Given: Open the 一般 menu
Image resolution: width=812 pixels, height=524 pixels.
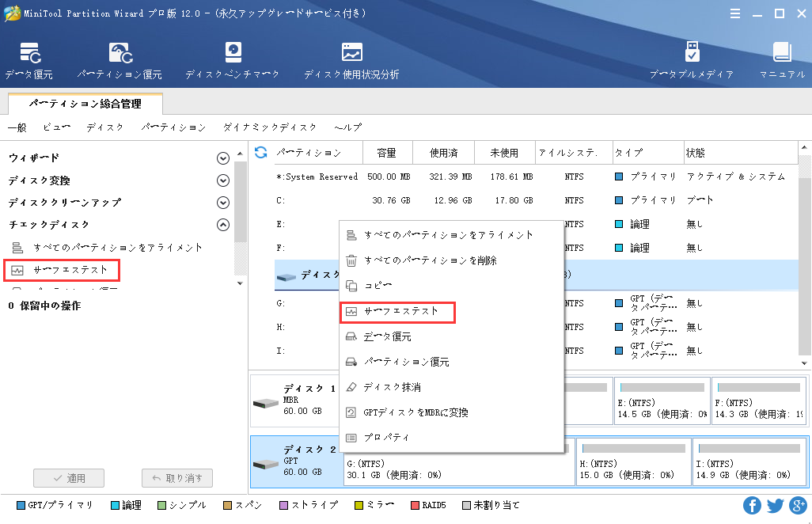Looking at the screenshot, I should [17, 127].
